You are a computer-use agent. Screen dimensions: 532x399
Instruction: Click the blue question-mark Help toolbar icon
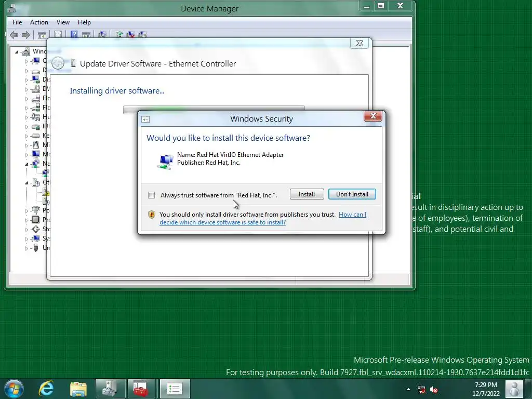74,35
